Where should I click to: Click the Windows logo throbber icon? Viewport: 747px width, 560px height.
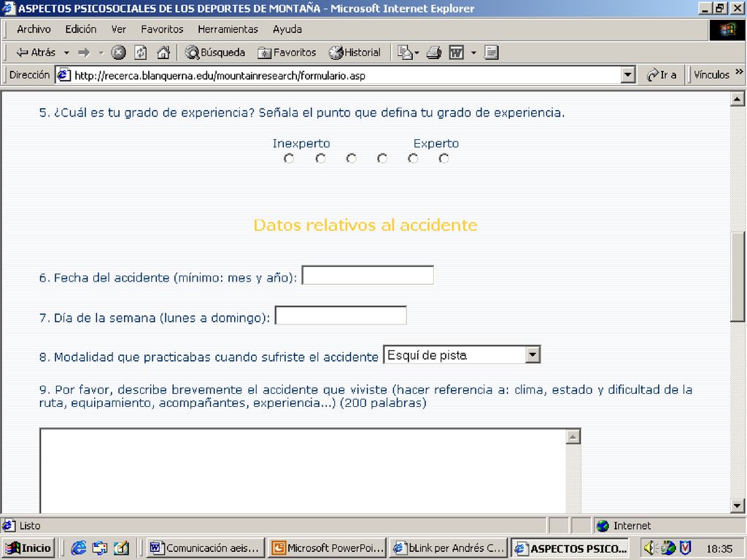[x=727, y=30]
